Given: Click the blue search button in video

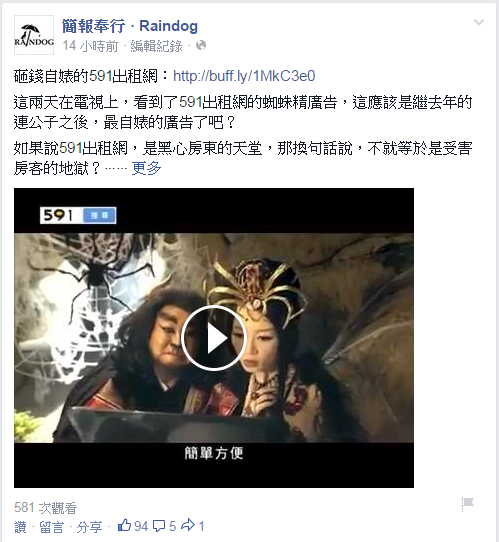Looking at the screenshot, I should (x=99, y=216).
